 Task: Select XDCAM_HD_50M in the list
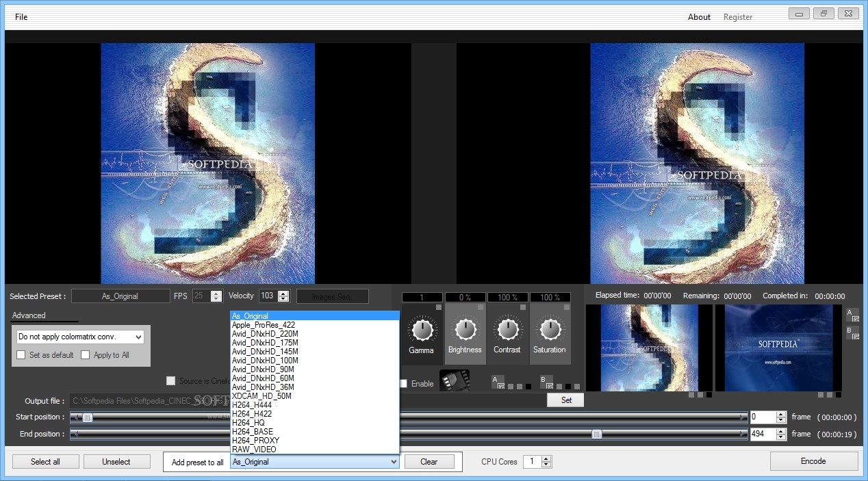[x=315, y=396]
